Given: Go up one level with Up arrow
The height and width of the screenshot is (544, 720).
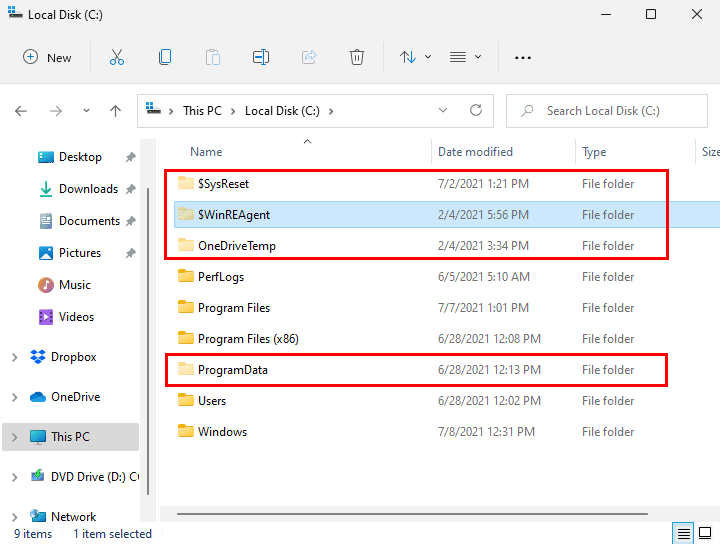Looking at the screenshot, I should point(116,111).
